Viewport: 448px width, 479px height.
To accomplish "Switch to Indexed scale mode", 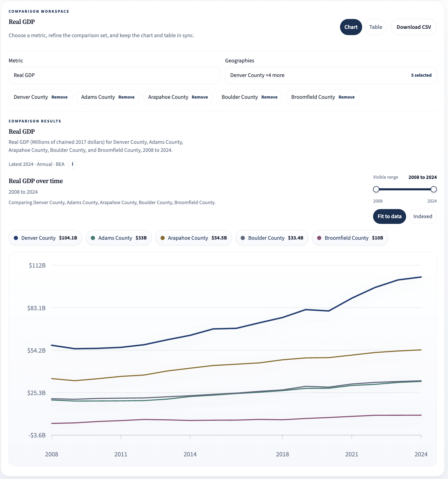I will tap(423, 216).
